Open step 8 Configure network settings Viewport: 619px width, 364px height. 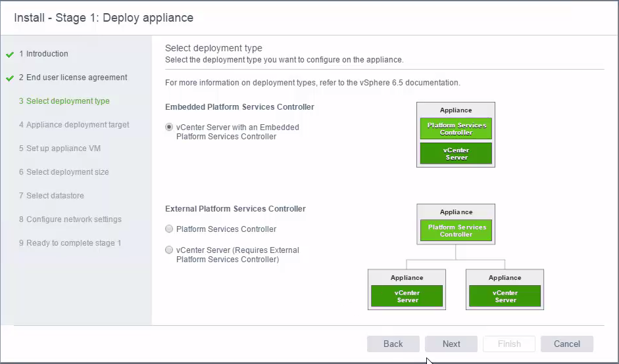pyautogui.click(x=70, y=219)
